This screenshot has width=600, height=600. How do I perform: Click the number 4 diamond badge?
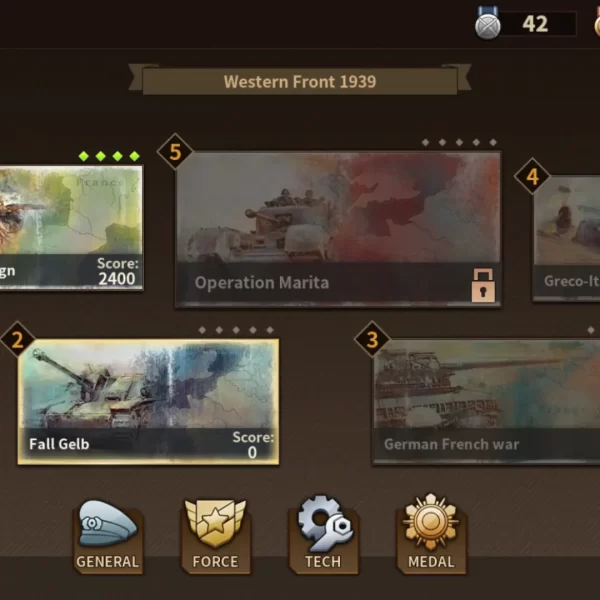click(532, 176)
